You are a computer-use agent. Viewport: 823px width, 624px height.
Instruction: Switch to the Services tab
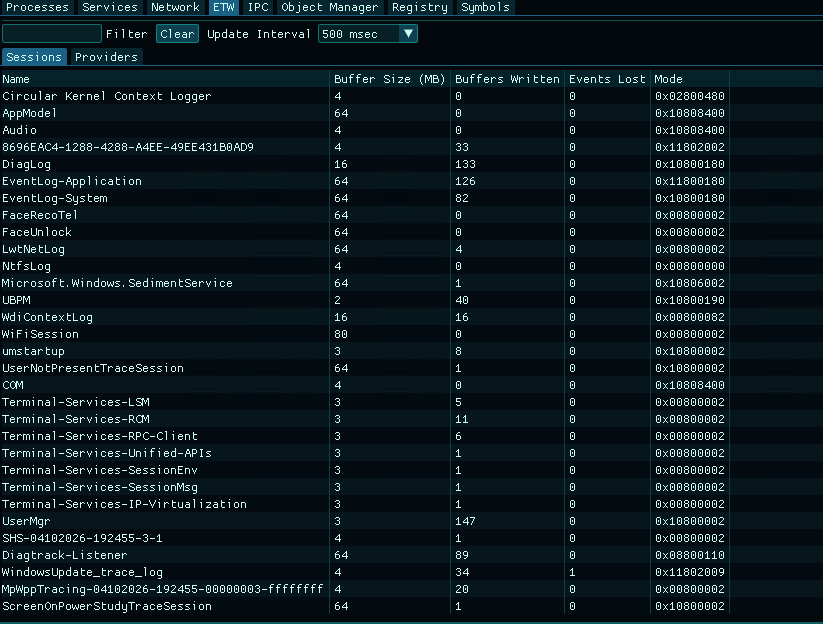110,7
